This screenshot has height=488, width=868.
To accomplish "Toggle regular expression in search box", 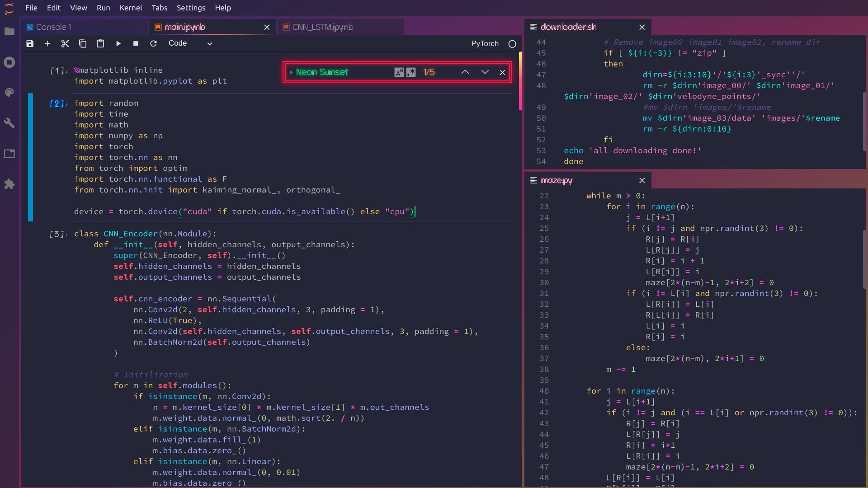I will 411,72.
